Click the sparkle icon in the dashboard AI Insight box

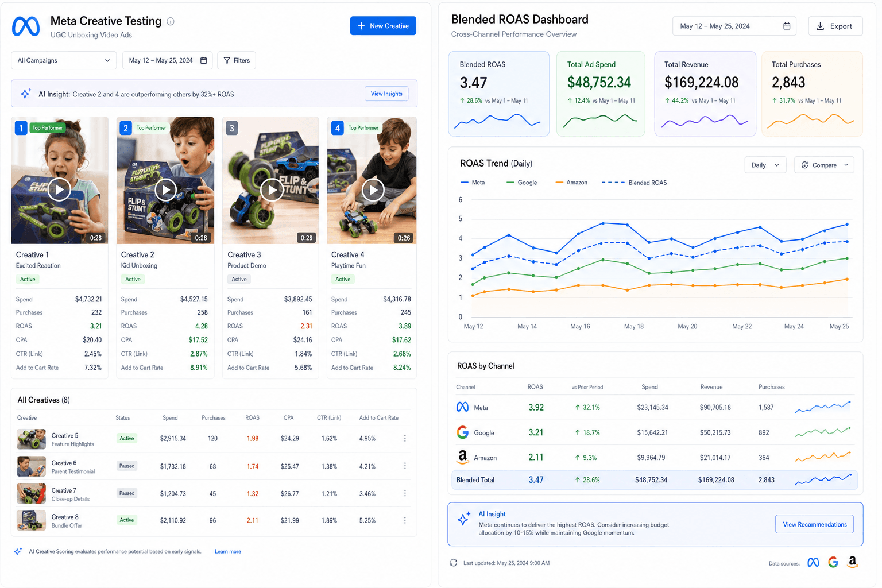coord(464,519)
